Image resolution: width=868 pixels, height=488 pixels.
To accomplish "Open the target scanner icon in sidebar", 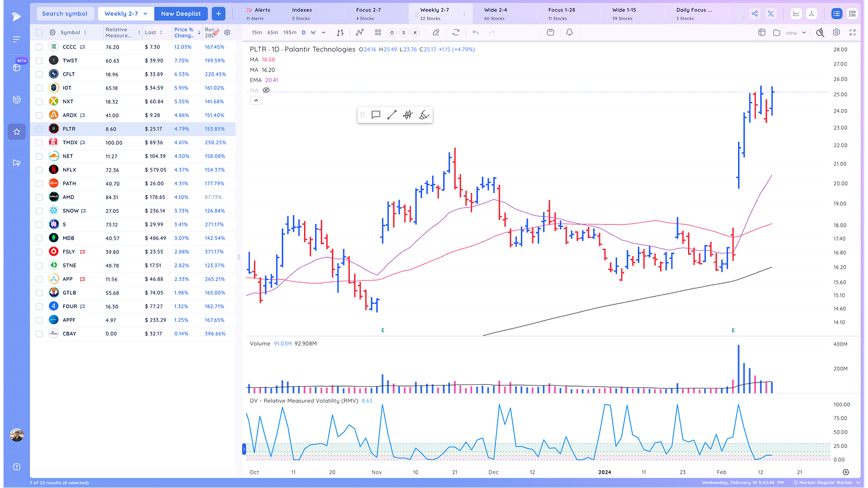I will 17,100.
